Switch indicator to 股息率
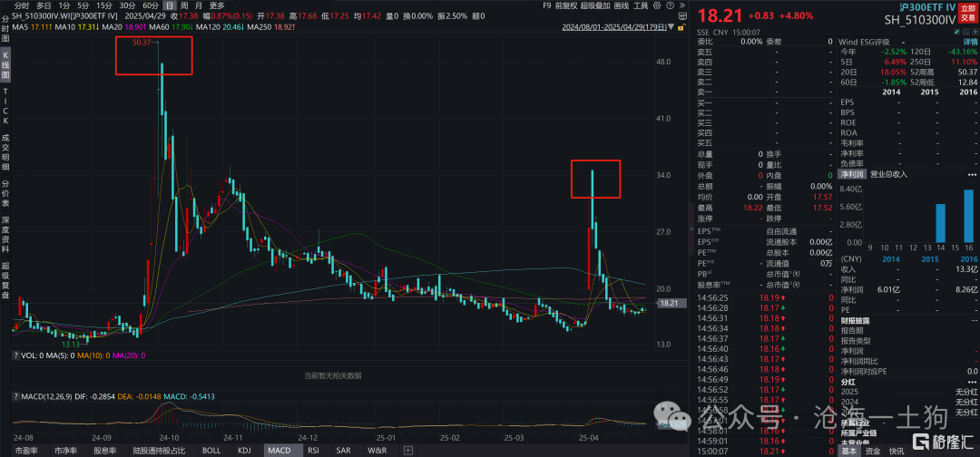This screenshot has height=457, width=980. pos(104,450)
